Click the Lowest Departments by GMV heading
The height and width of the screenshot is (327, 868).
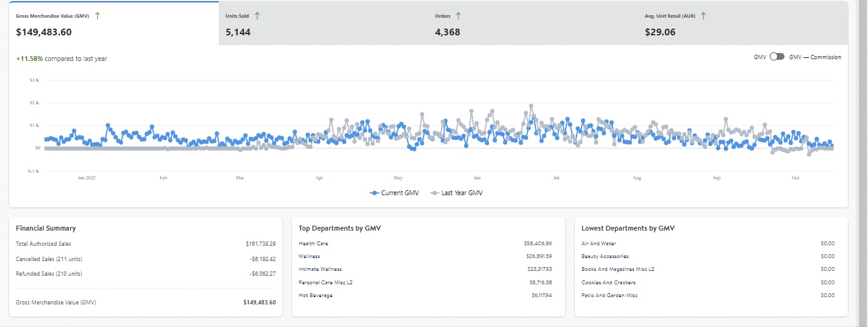click(x=628, y=228)
